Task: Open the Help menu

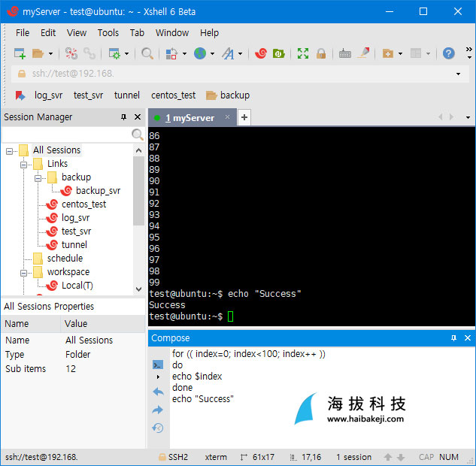Action: pos(209,33)
